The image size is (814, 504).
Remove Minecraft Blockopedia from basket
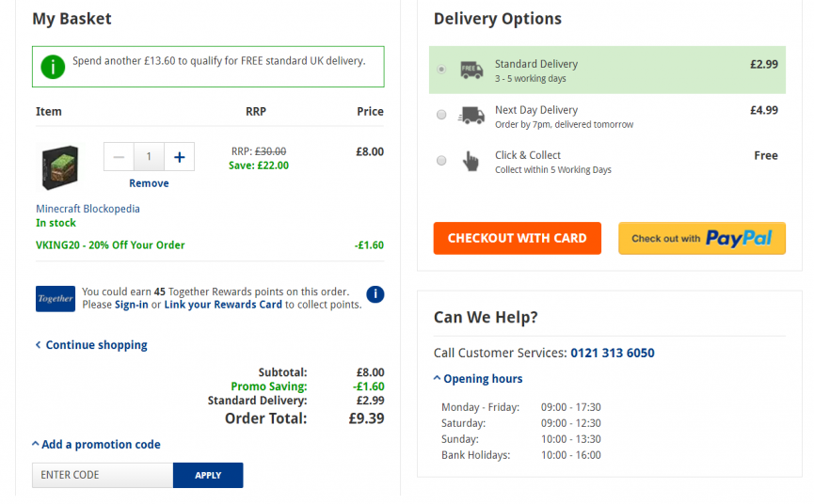pyautogui.click(x=149, y=183)
